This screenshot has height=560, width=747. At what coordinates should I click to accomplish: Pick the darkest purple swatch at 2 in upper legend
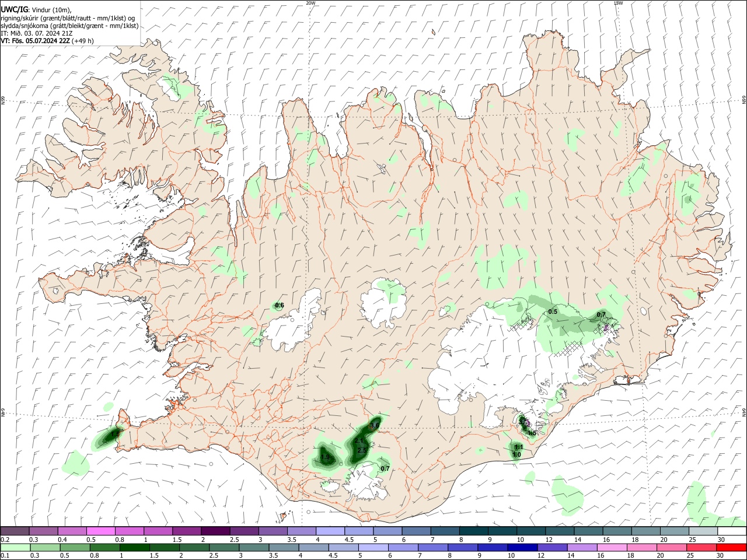(x=216, y=531)
